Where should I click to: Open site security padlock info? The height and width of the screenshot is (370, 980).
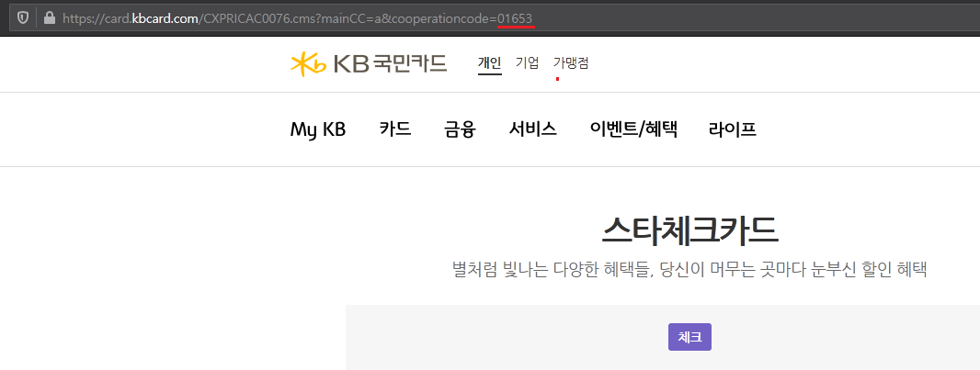(50, 18)
